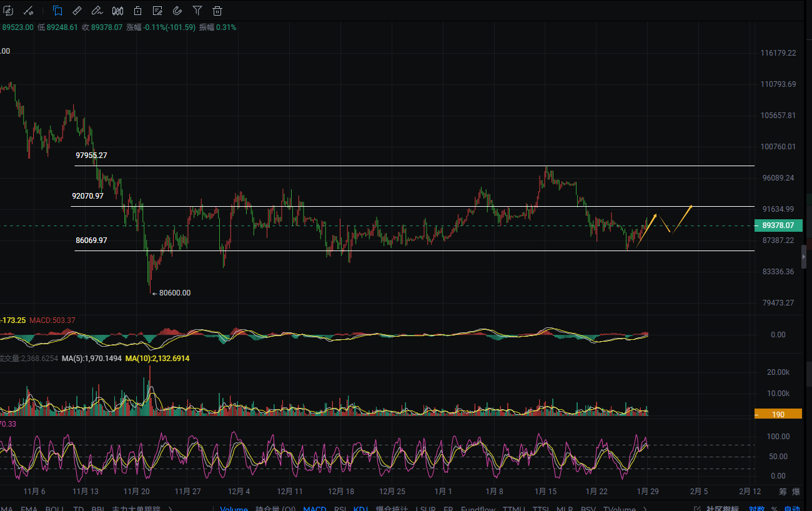812x511 pixels.
Task: Select the BOLL indicator tab
Action: tap(54, 509)
